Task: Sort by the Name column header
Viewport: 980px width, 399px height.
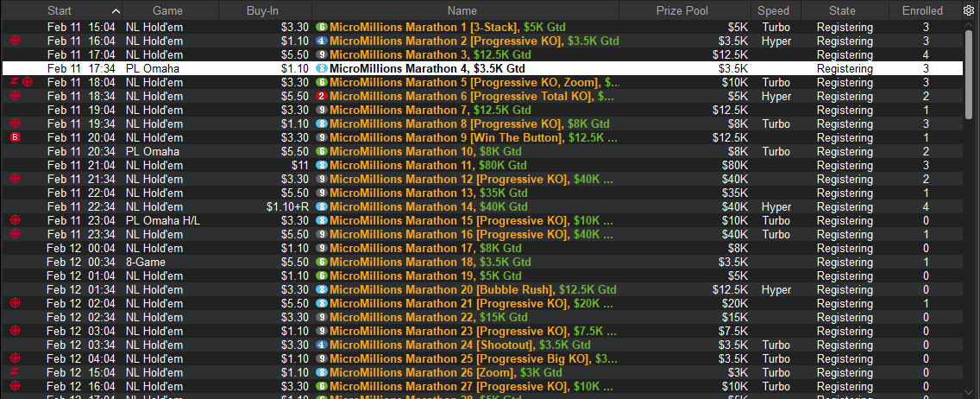Action: tap(462, 10)
